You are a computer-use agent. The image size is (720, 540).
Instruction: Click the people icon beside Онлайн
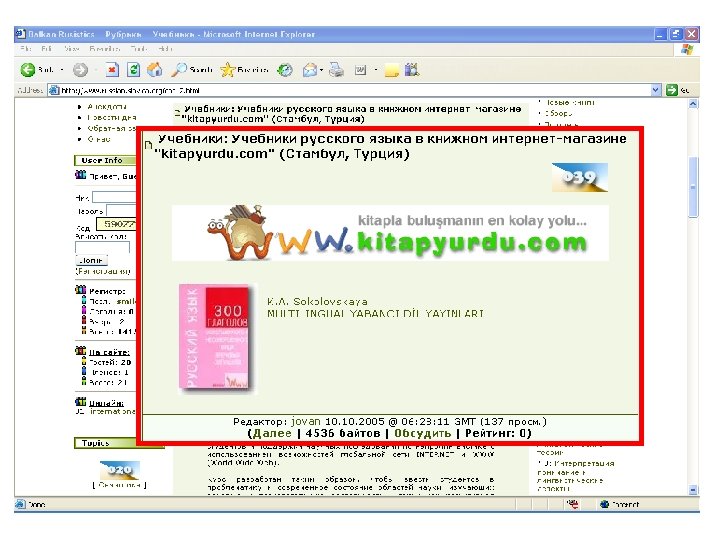80,402
